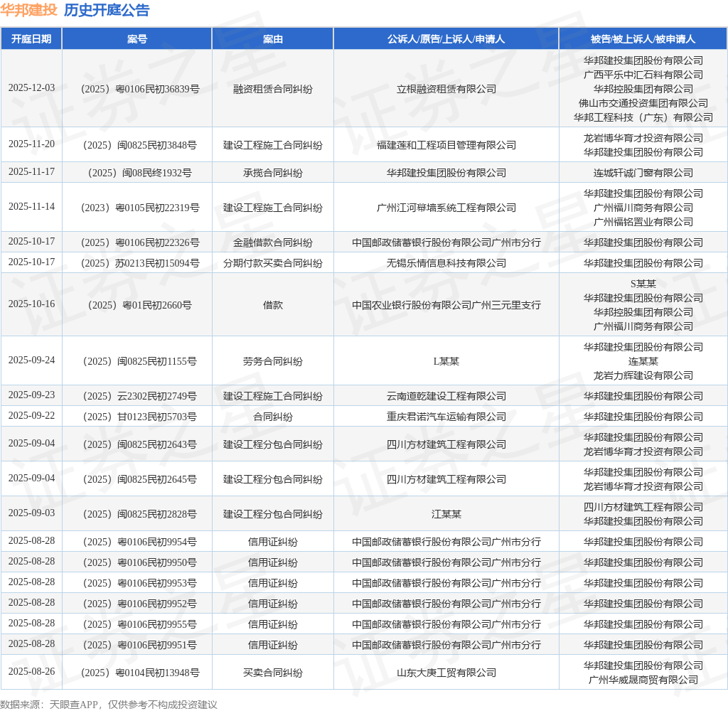728x711 pixels.
Task: Select date cell 2025-11-14
Action: tap(31, 207)
